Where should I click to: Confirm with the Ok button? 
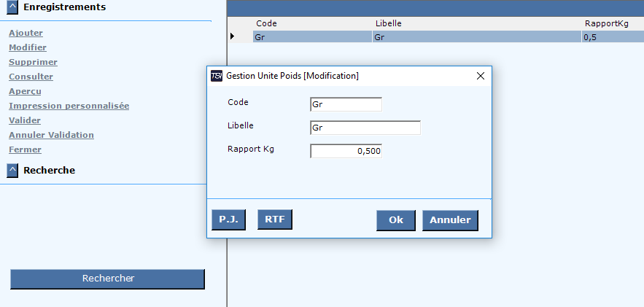pos(396,220)
